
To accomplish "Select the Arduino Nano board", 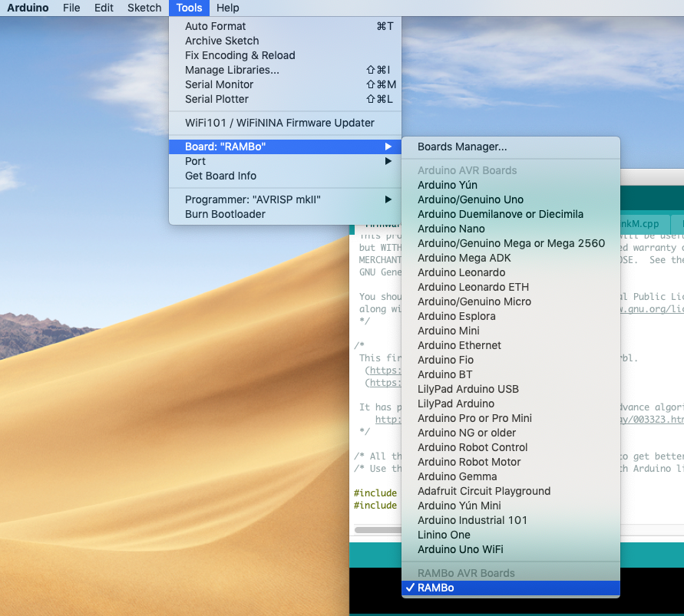I will coord(511,229).
